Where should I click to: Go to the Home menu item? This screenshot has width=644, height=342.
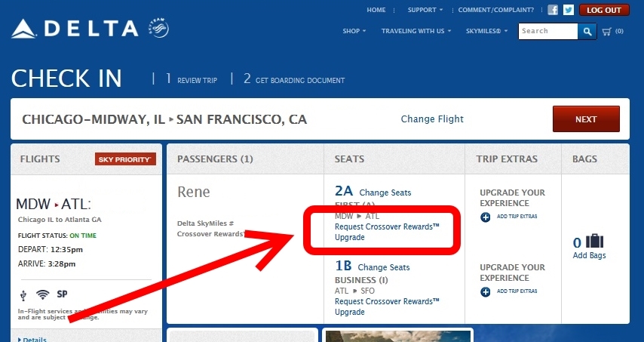point(376,10)
